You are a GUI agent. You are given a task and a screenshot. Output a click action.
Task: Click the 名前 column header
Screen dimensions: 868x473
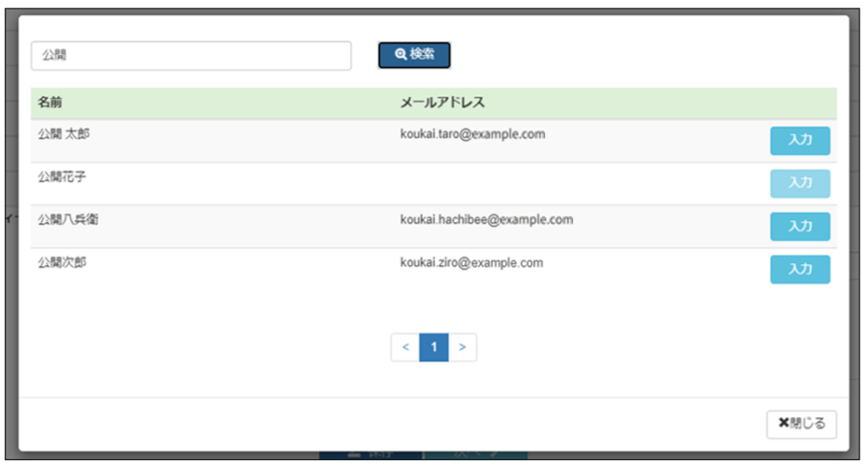tap(50, 103)
